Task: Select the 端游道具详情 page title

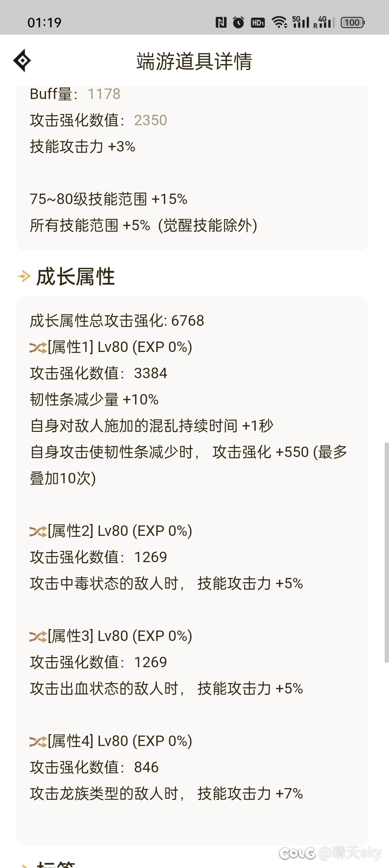Action: click(x=194, y=61)
